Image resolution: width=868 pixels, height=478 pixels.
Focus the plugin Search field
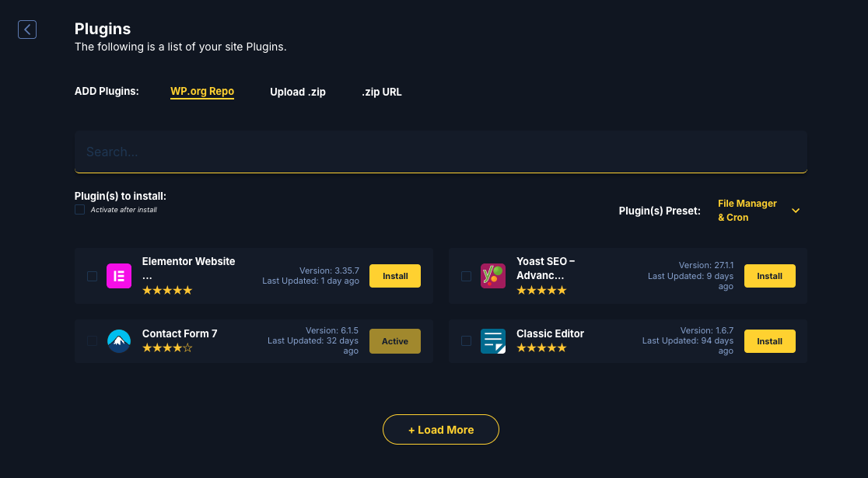click(440, 152)
